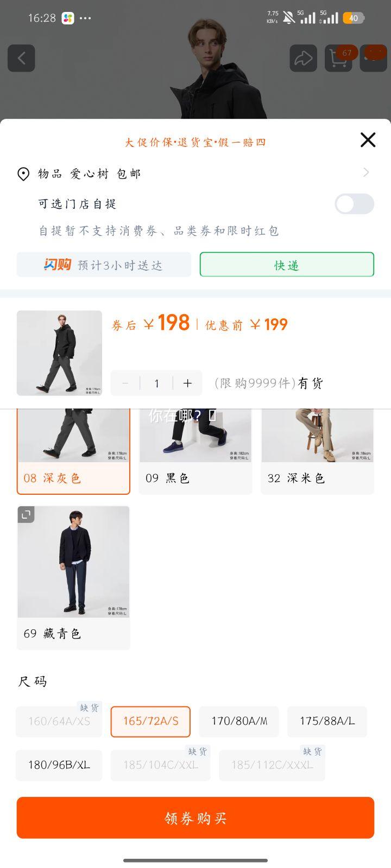Image resolution: width=391 pixels, height=868 pixels.
Task: Choose the 32 深米色 color option
Action: (x=318, y=451)
